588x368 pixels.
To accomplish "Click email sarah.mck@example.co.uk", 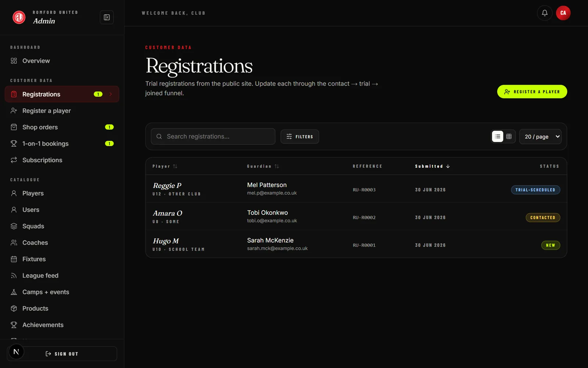I will [x=277, y=248].
